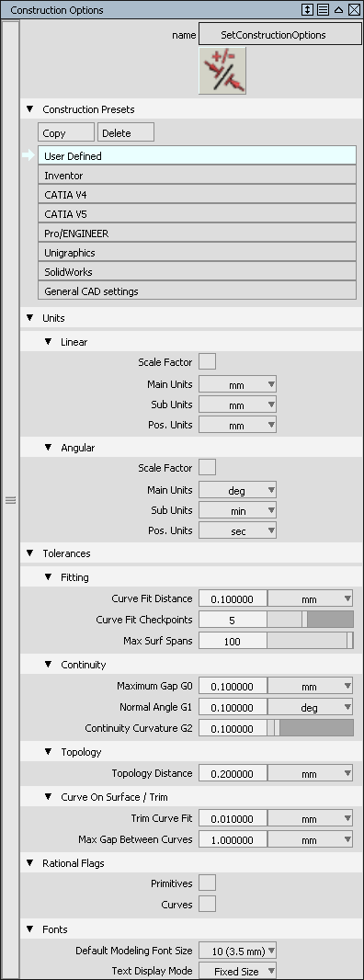Click the vertical expand arrows icon in title bar

click(x=307, y=9)
